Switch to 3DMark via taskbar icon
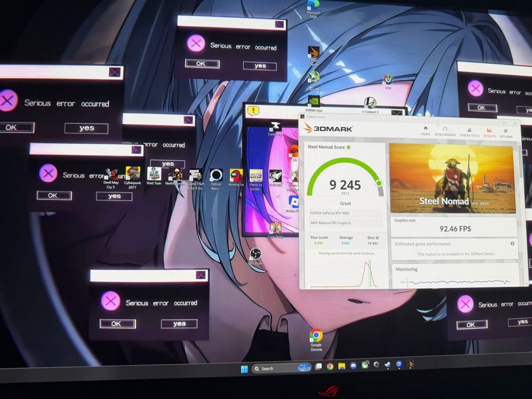 click(410, 364)
